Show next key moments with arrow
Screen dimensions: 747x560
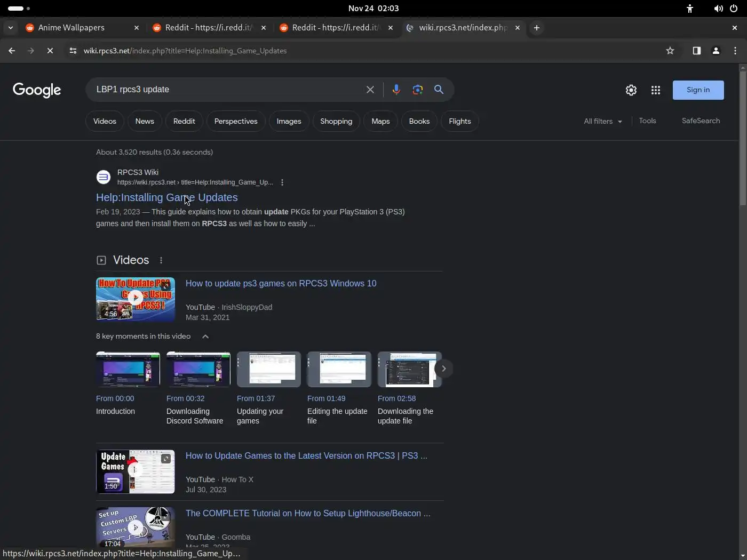443,369
